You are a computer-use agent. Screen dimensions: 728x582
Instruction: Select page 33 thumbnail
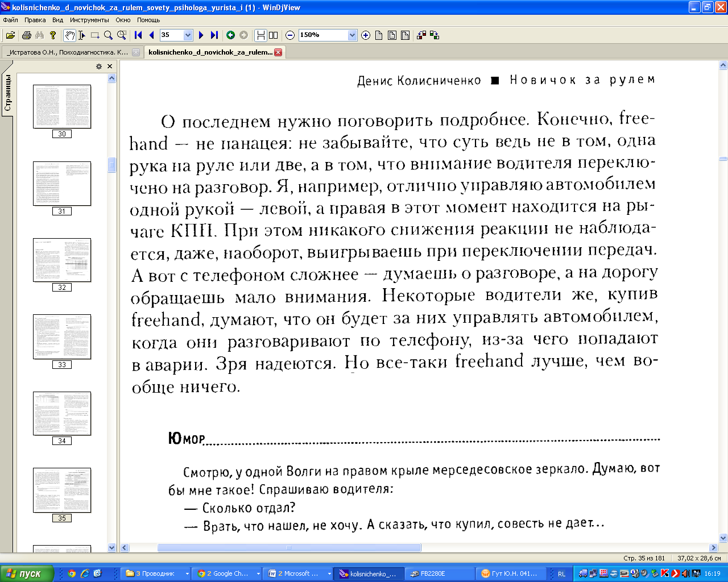(x=62, y=337)
